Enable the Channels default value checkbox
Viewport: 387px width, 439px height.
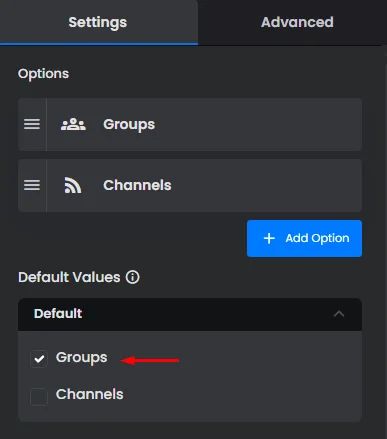click(x=39, y=396)
